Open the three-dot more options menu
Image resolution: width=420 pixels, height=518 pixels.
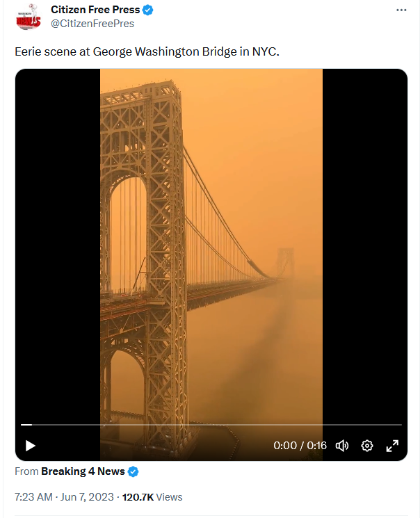pyautogui.click(x=401, y=10)
